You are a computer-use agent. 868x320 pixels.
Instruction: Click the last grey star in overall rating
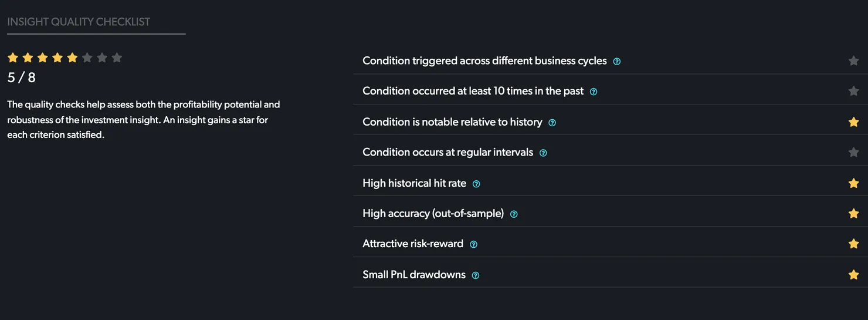117,58
